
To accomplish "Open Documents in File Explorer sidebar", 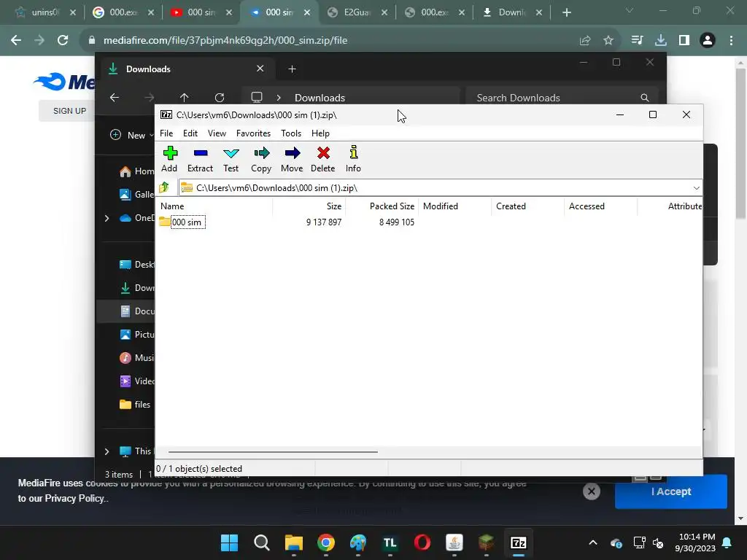I will pyautogui.click(x=136, y=311).
